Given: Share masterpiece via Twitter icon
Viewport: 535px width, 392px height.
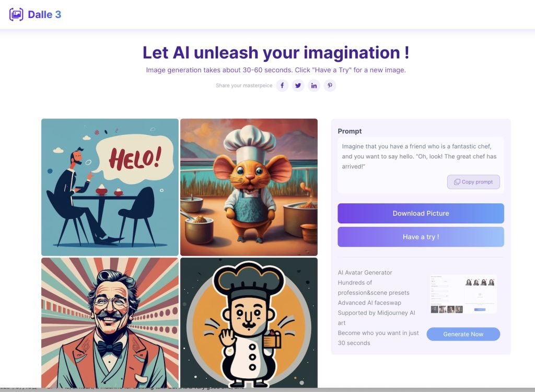Looking at the screenshot, I should (x=298, y=85).
